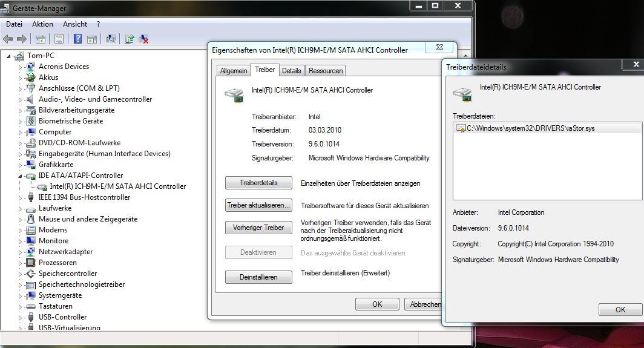This screenshot has height=348, width=644.
Task: Click the Speichercontroller icon
Action: tap(30, 274)
